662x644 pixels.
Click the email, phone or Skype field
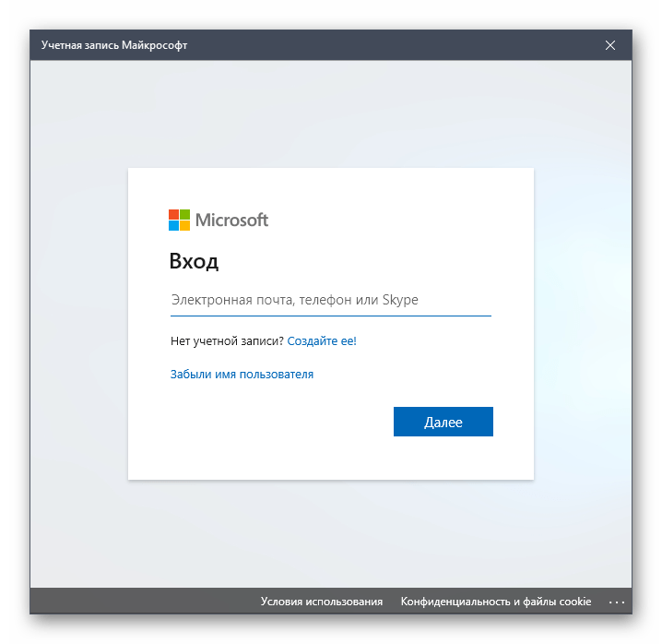tap(331, 300)
